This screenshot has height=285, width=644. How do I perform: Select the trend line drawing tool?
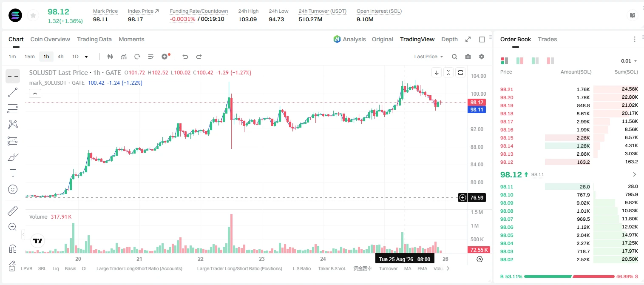pyautogui.click(x=13, y=92)
